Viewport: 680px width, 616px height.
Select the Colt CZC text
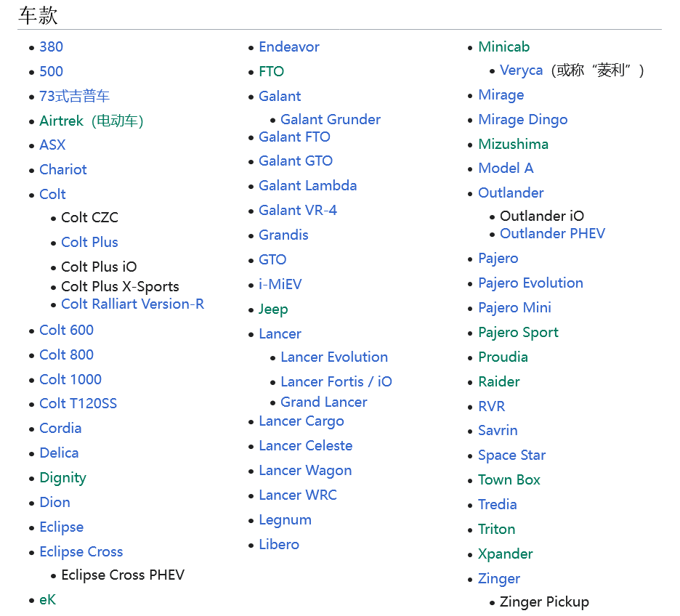(90, 218)
